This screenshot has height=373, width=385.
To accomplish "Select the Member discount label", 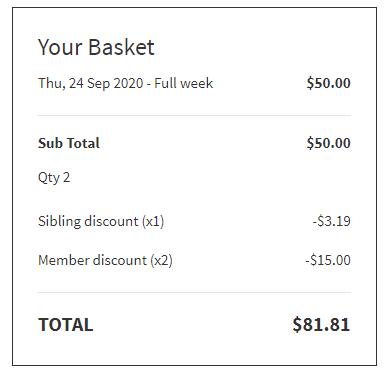I will [x=92, y=260].
